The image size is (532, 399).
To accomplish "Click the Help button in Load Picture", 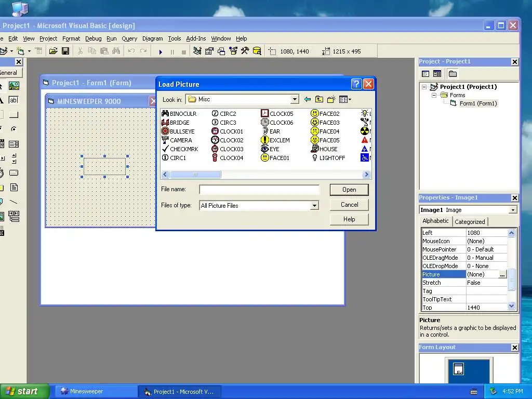I will tap(349, 219).
